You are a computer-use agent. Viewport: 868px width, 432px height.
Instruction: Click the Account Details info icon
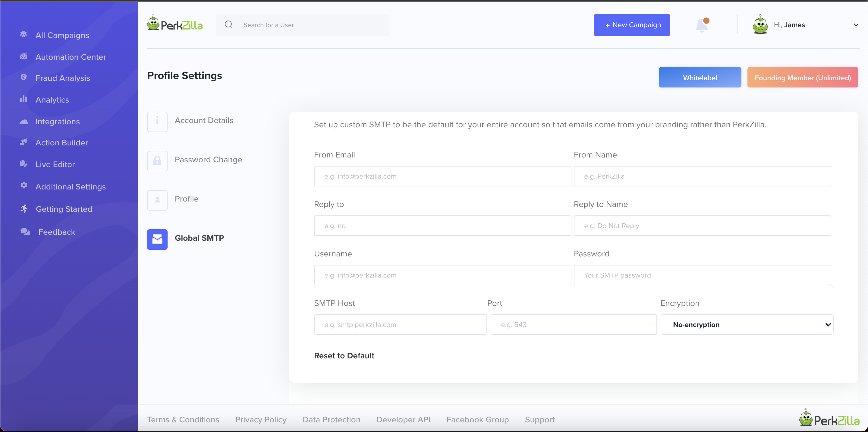click(157, 122)
